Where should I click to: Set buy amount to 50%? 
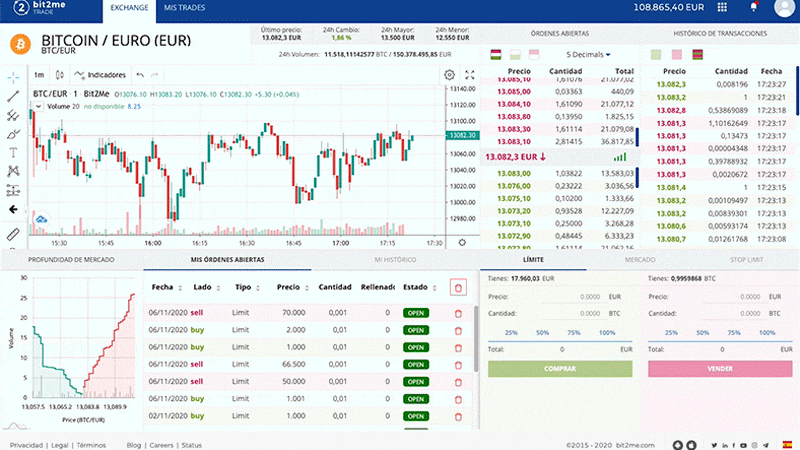pos(542,333)
